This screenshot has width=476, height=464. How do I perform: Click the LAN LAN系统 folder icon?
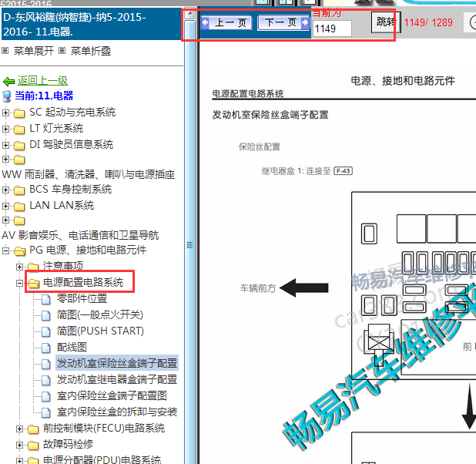(x=19, y=207)
